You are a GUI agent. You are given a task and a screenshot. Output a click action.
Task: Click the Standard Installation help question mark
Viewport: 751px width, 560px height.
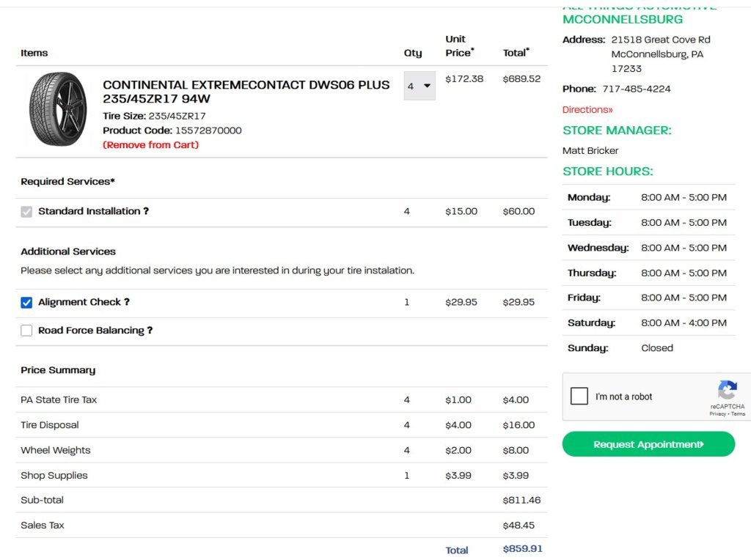[146, 211]
